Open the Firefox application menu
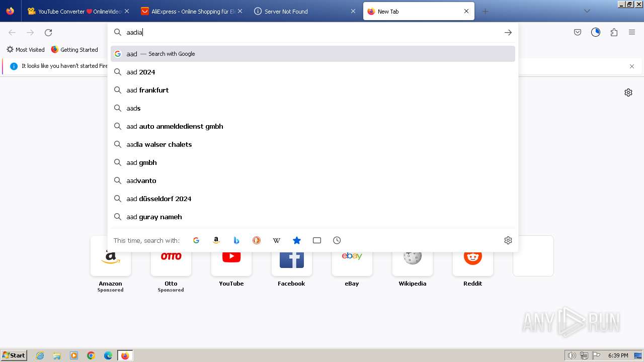This screenshot has width=644, height=362. tap(632, 32)
